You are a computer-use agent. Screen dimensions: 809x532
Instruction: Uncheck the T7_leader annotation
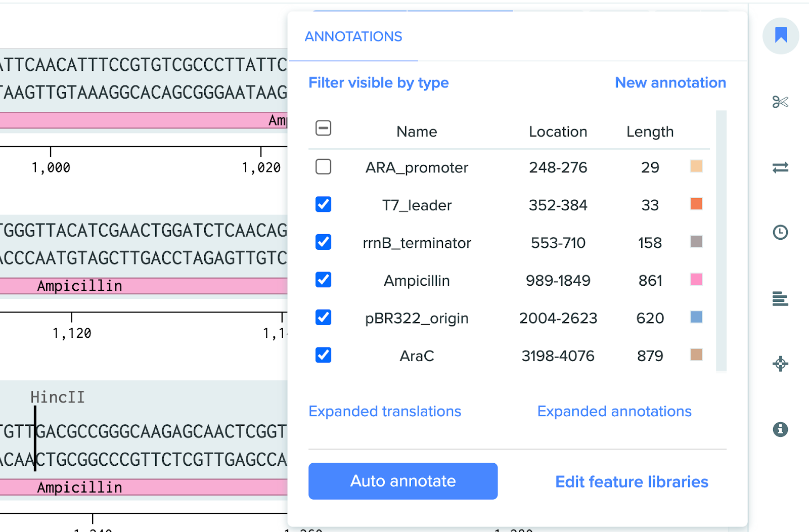323,204
